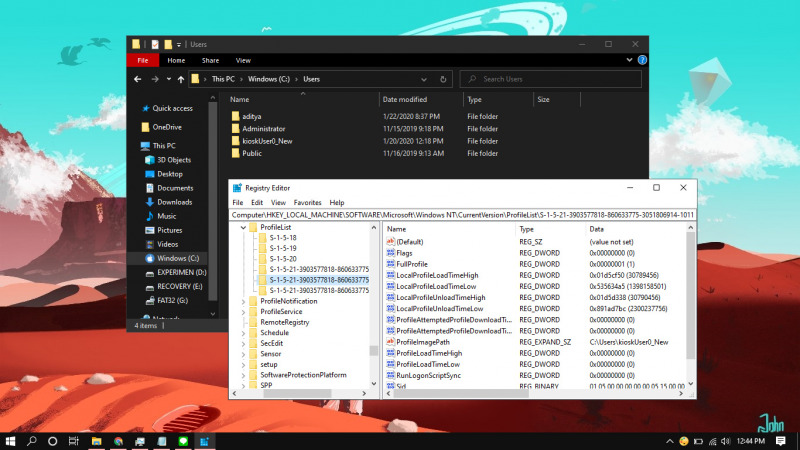This screenshot has height=450, width=800.
Task: Open Explorer File tab
Action: click(143, 60)
